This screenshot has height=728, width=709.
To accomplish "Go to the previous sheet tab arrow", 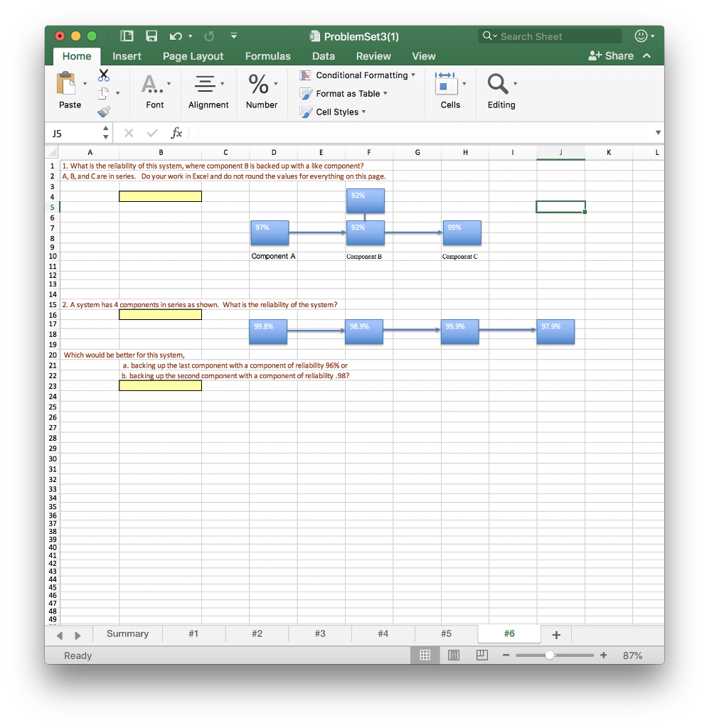I will [60, 635].
